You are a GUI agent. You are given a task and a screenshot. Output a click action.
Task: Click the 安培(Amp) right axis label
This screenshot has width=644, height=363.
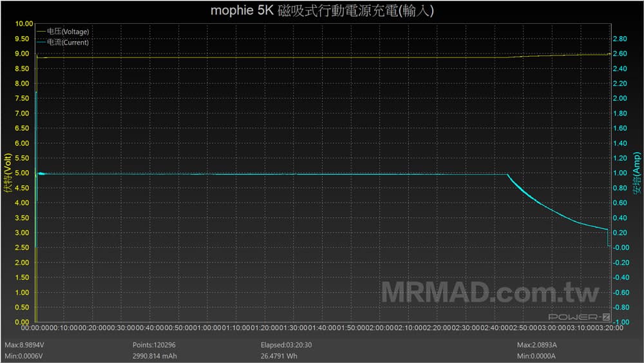coord(637,173)
